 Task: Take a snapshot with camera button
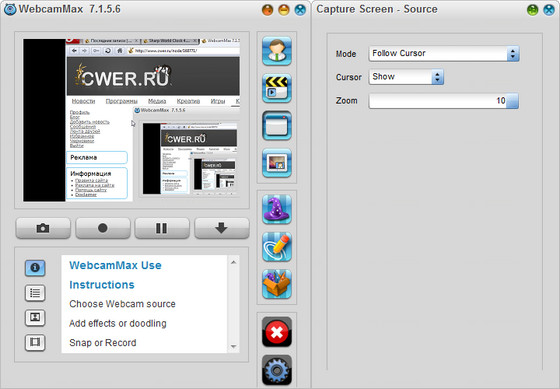tap(43, 228)
